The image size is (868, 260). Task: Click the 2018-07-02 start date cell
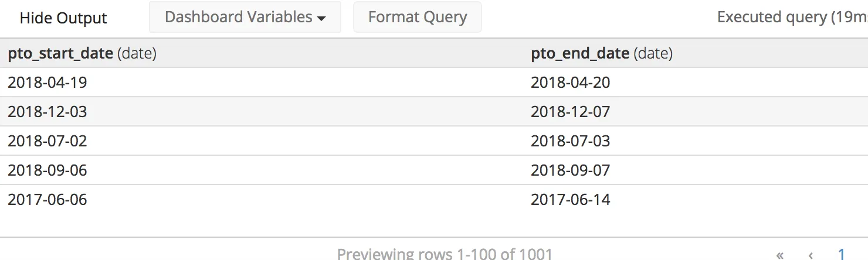pyautogui.click(x=48, y=141)
